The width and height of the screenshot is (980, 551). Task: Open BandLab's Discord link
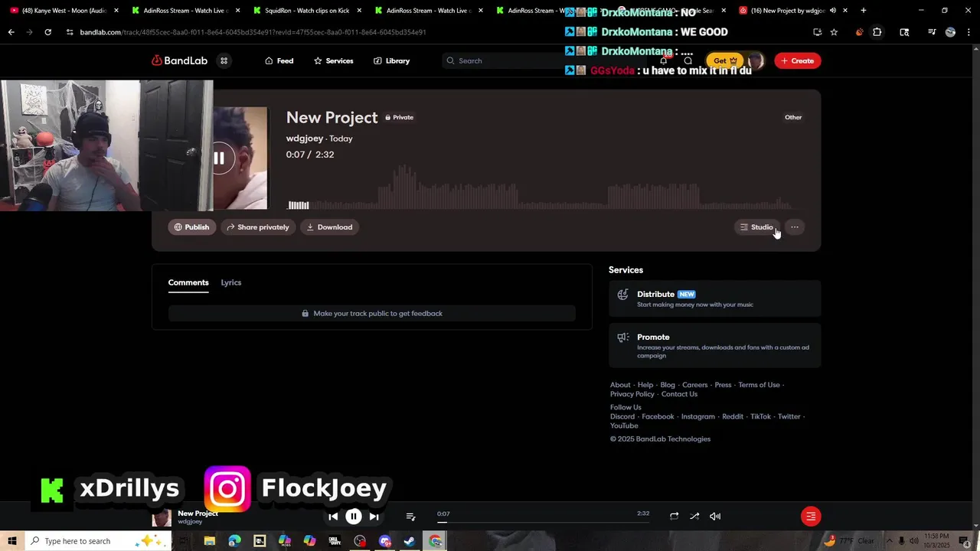622,416
